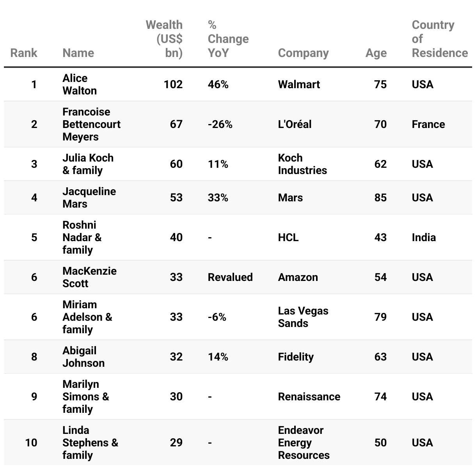
Task: Select the Renaissance company cell
Action: (x=309, y=396)
